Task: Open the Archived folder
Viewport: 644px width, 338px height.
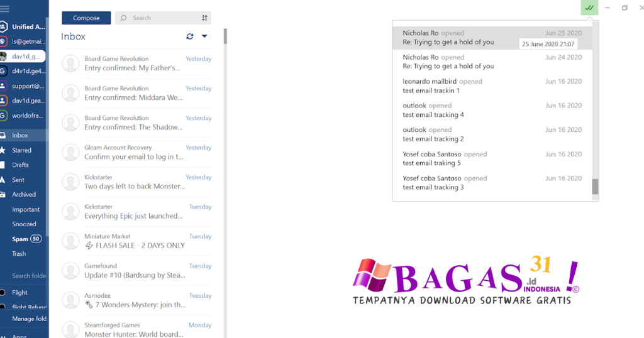Action: pyautogui.click(x=25, y=194)
